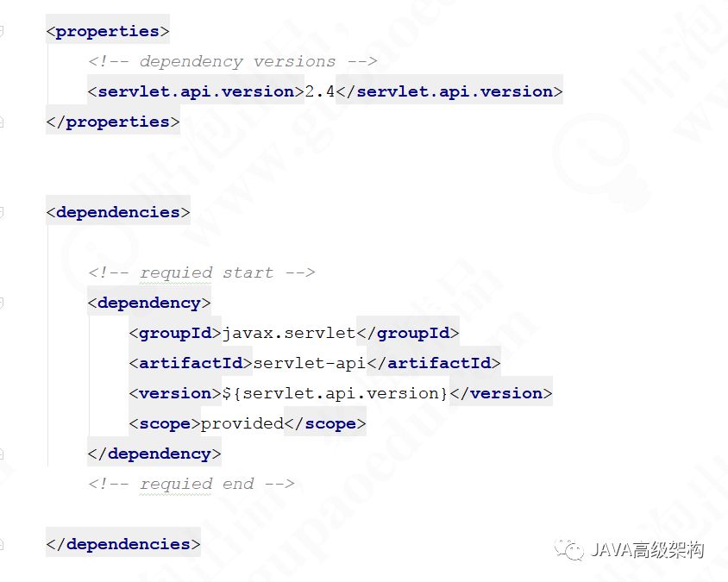Click the WeChat logo icon
Viewport: 728px width, 582px height.
(x=569, y=550)
